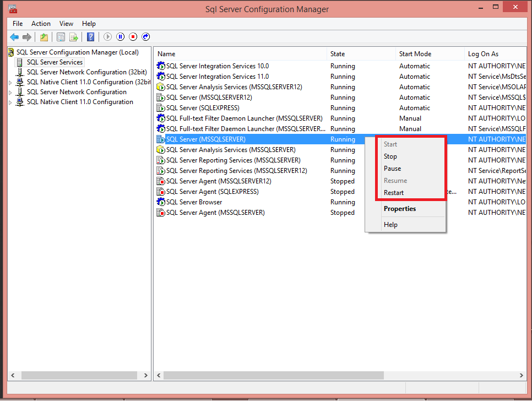The image size is (532, 401).
Task: Click the SQL Server (SQLEXPRESS) row icon
Action: (161, 108)
